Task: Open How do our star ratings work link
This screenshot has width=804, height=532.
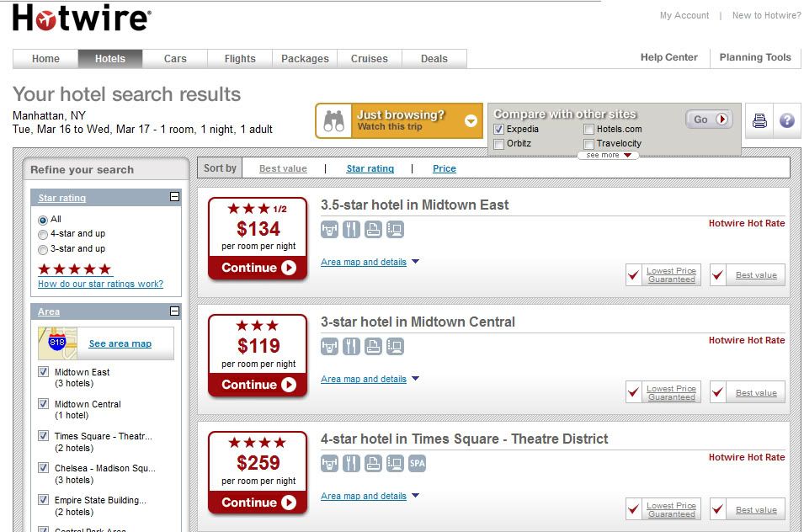Action: tap(100, 284)
